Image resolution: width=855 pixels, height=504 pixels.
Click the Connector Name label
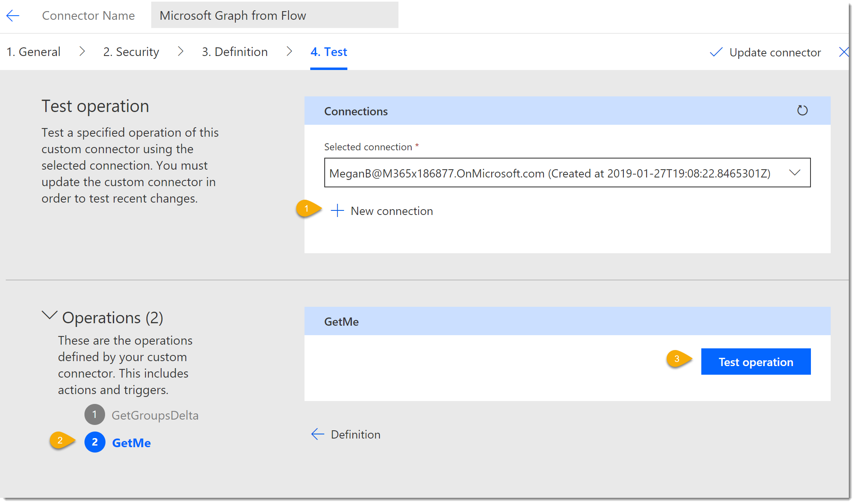tap(88, 16)
